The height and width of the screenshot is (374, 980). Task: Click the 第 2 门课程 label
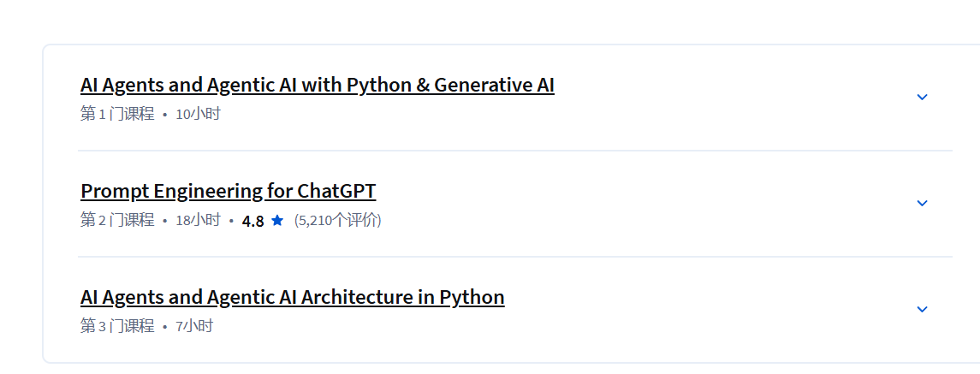point(117,220)
